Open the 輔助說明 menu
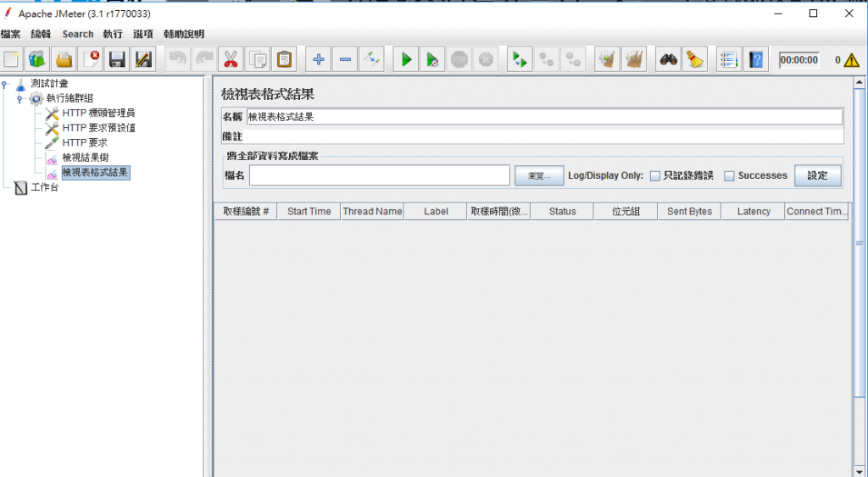This screenshot has height=477, width=868. tap(184, 34)
